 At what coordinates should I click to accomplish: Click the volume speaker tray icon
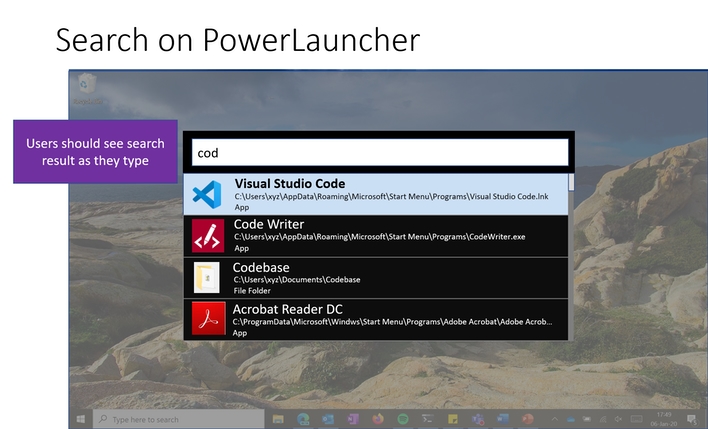(619, 420)
